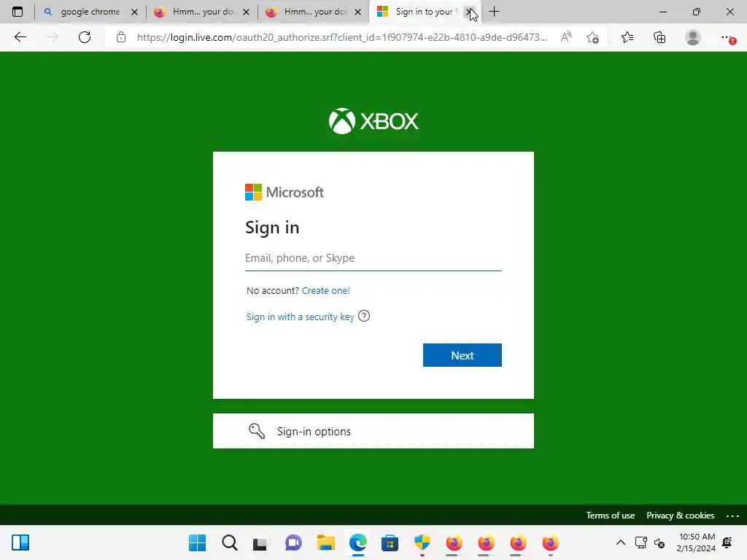
Task: Open Task View on the taskbar
Action: [261, 542]
